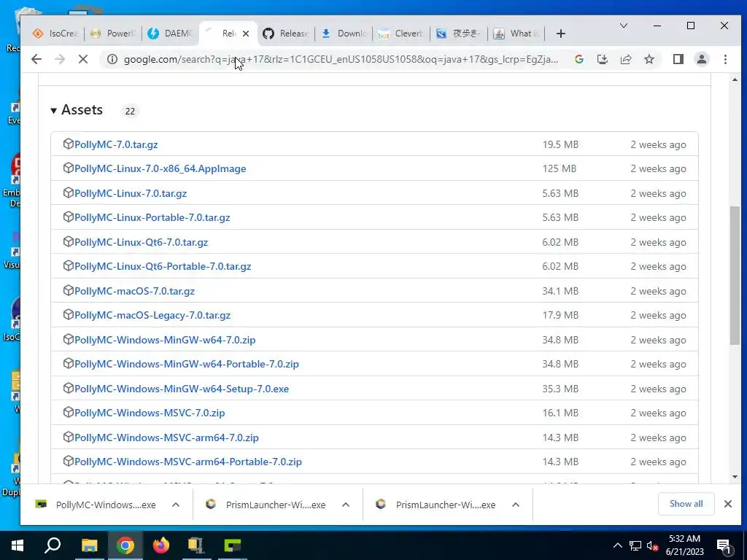Screen dimensions: 747x560
Task: Download PollyMC-Windows-MinGW-w64-Setup-7.0.exe
Action: coord(182,389)
